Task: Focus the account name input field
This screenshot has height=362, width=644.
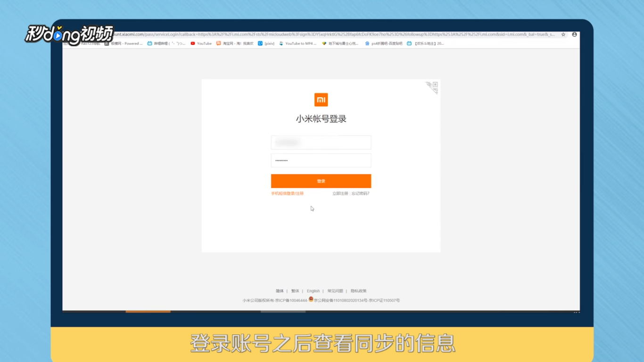Action: click(x=321, y=142)
